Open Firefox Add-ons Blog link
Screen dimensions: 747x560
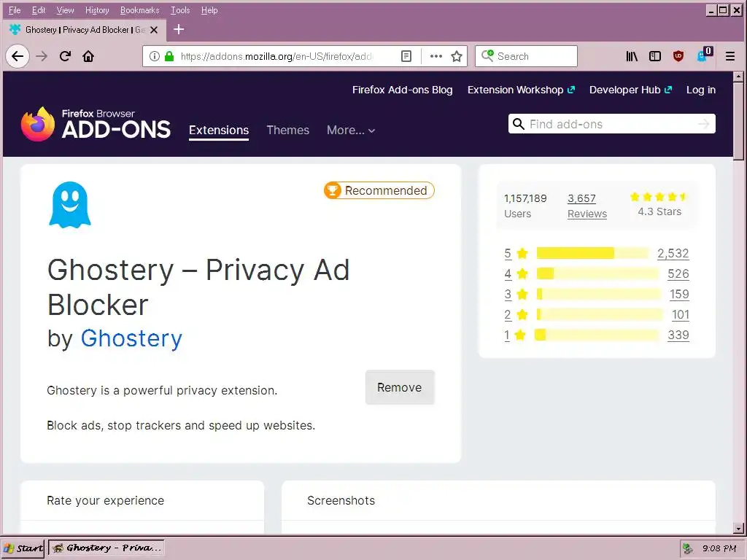(402, 90)
